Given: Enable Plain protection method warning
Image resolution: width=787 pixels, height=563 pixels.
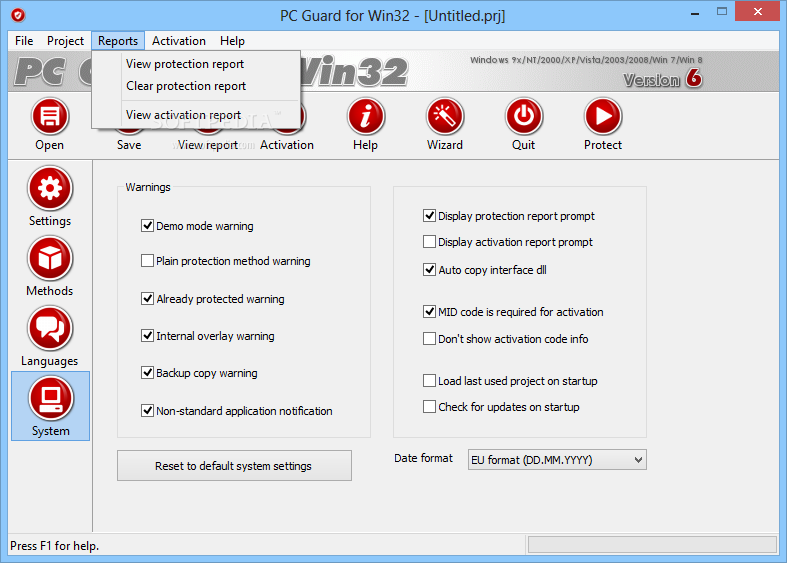Looking at the screenshot, I should point(147,261).
